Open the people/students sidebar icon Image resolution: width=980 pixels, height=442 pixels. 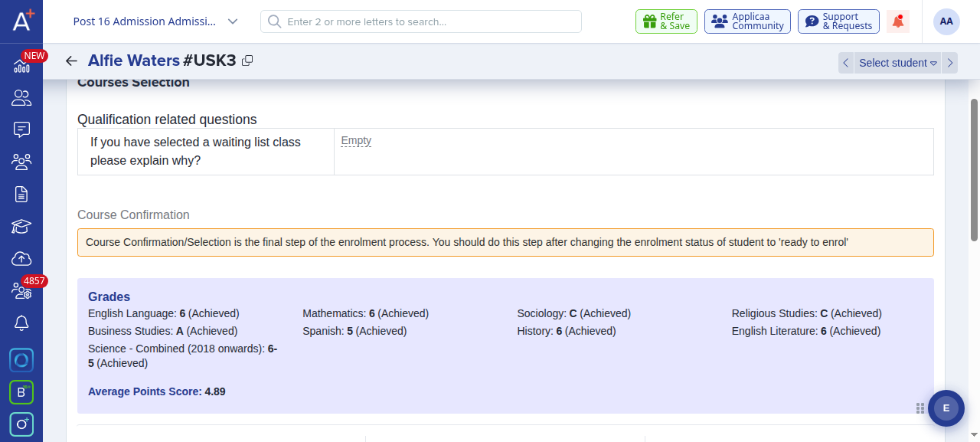click(x=21, y=97)
